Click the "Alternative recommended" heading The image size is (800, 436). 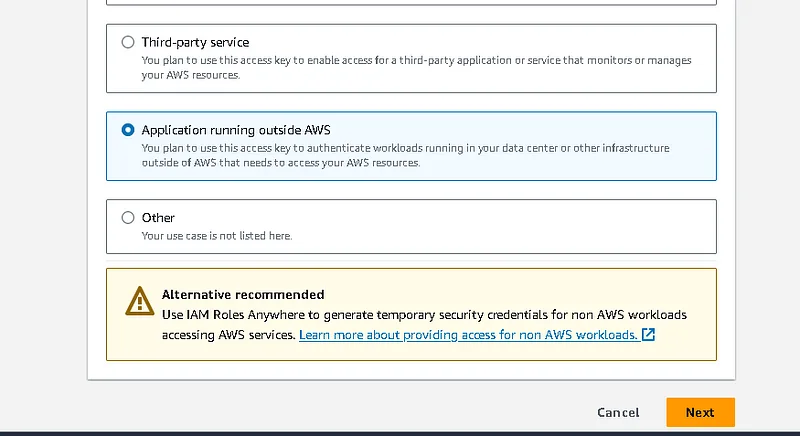[x=243, y=295]
